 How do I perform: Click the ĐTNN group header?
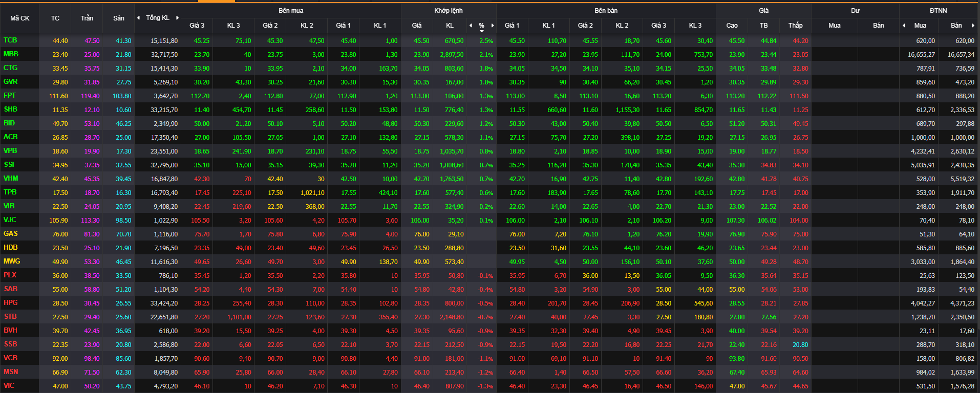[x=939, y=11]
